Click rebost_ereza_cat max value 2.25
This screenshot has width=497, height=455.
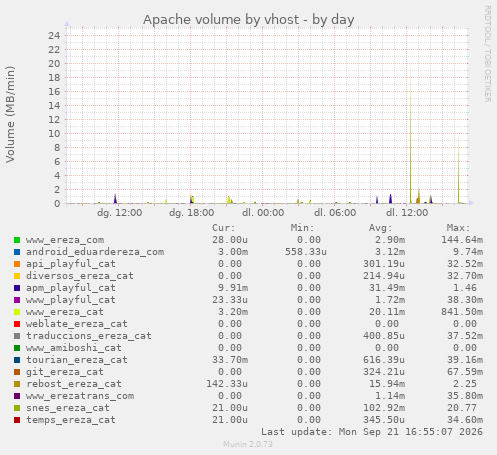[x=465, y=384]
